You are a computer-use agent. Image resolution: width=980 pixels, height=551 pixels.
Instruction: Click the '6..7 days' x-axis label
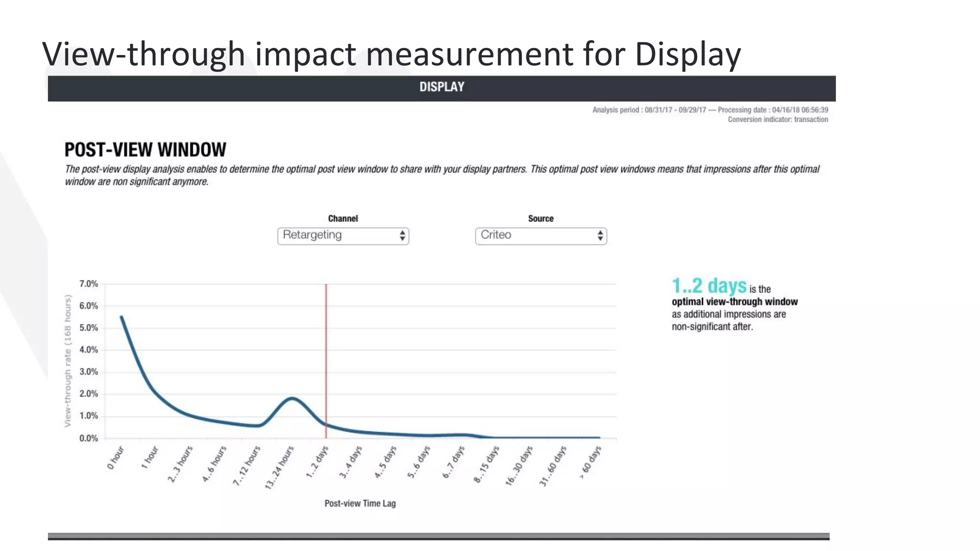point(453,462)
